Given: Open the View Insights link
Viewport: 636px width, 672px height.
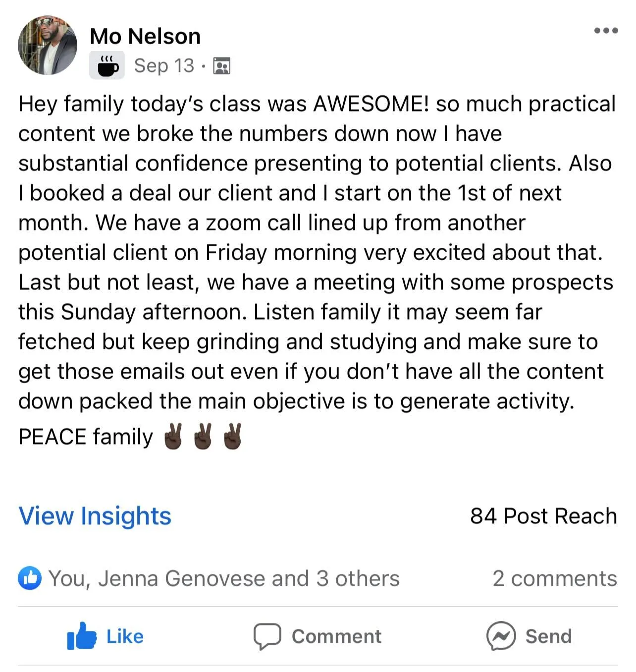Looking at the screenshot, I should (x=95, y=516).
